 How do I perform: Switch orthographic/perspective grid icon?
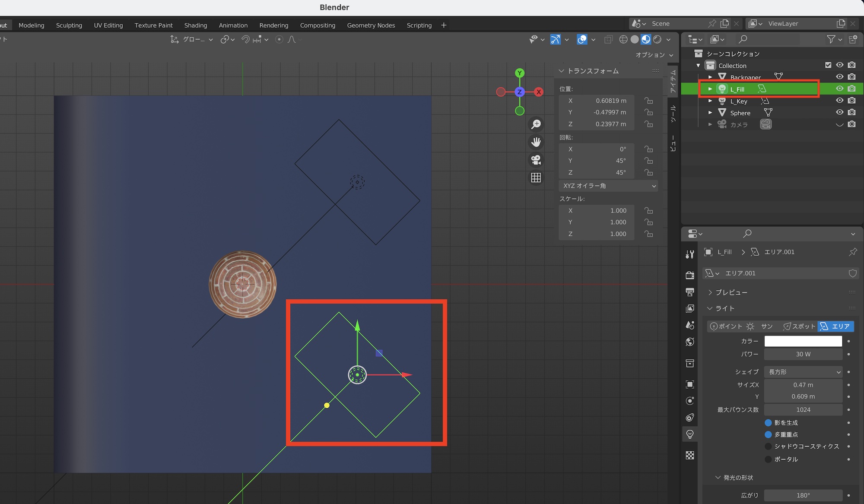(x=536, y=178)
